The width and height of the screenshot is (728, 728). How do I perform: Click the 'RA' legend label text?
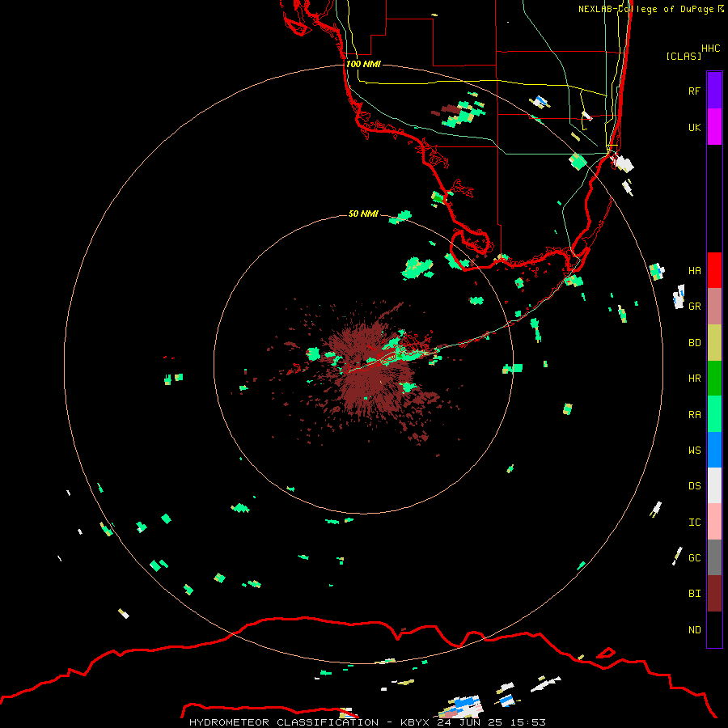click(694, 415)
